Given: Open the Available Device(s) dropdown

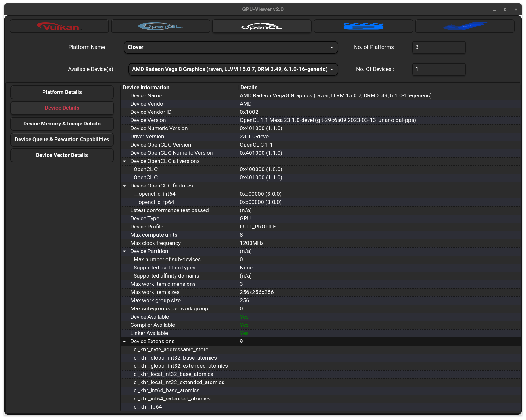Looking at the screenshot, I should (233, 69).
